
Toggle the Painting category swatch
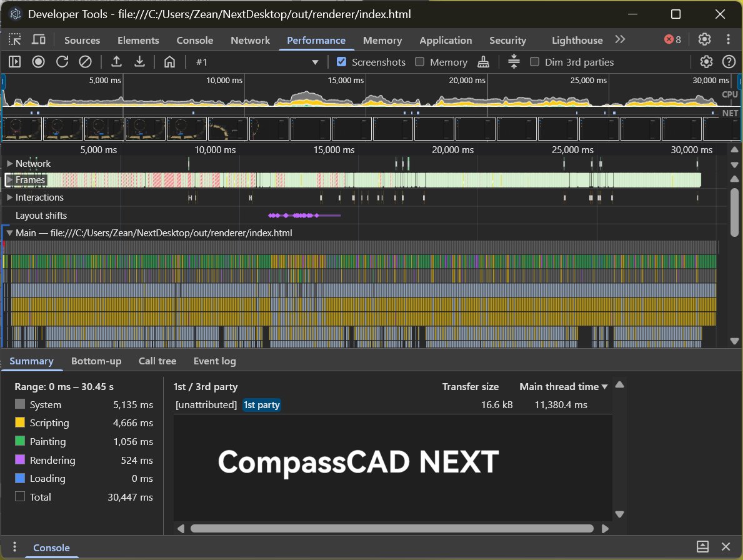(x=20, y=441)
